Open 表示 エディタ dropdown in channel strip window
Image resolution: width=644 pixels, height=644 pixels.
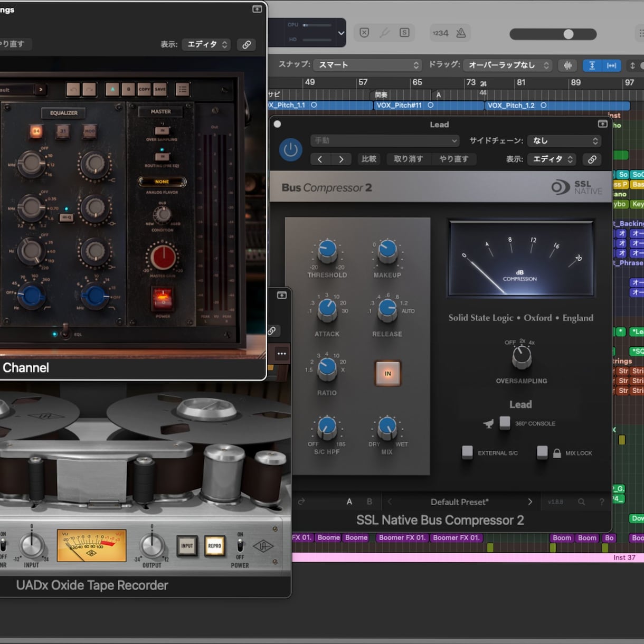click(x=206, y=45)
